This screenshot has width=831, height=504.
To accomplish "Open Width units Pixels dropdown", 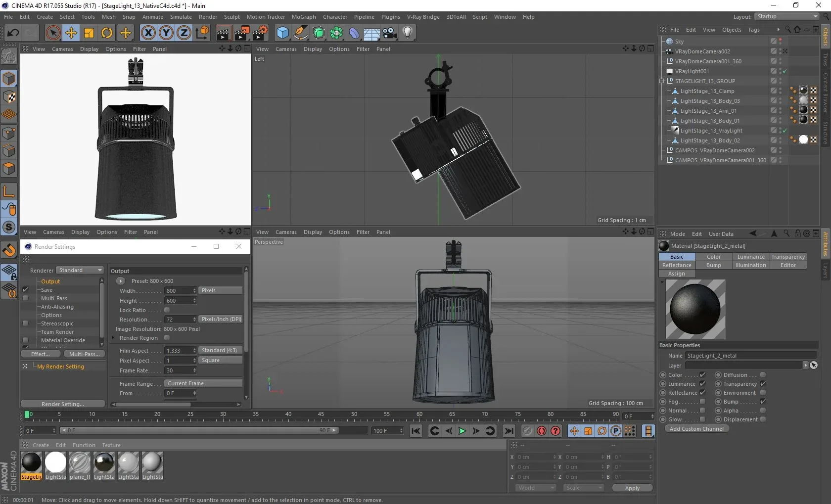I will 221,290.
